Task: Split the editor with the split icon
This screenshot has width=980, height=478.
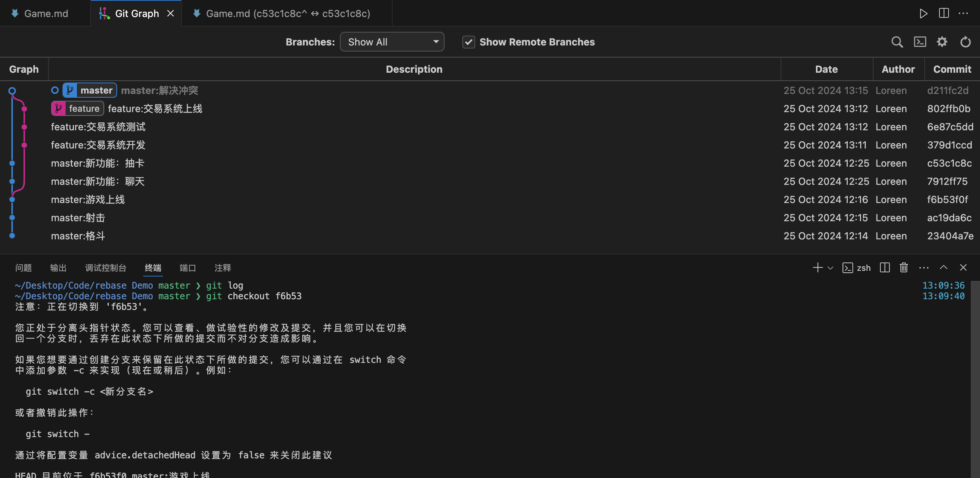Action: pos(944,13)
